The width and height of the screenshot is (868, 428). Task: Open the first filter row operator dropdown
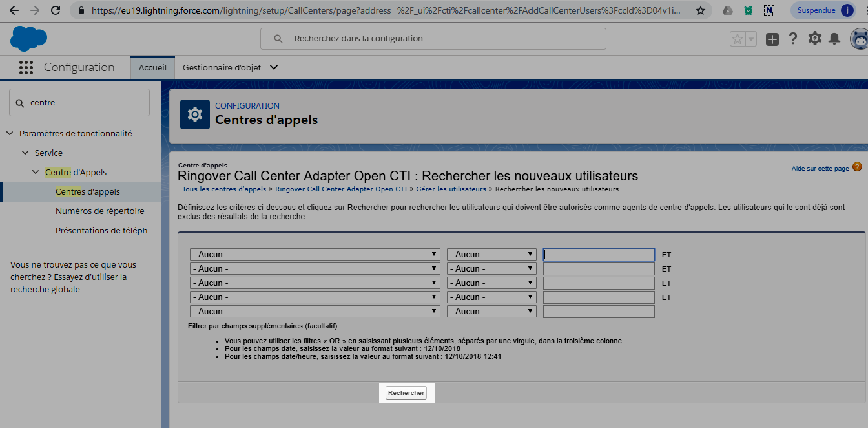click(491, 255)
